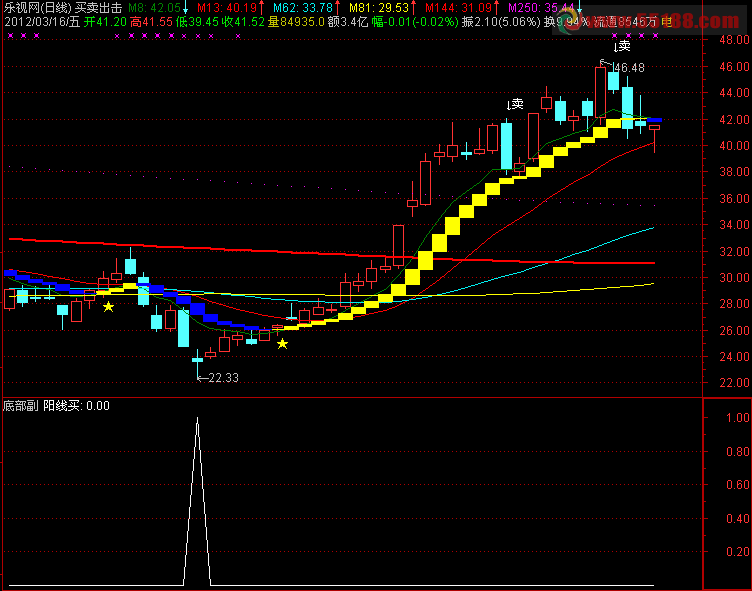
Task: Select the M8: 42.05 moving average label
Action: tap(154, 8)
